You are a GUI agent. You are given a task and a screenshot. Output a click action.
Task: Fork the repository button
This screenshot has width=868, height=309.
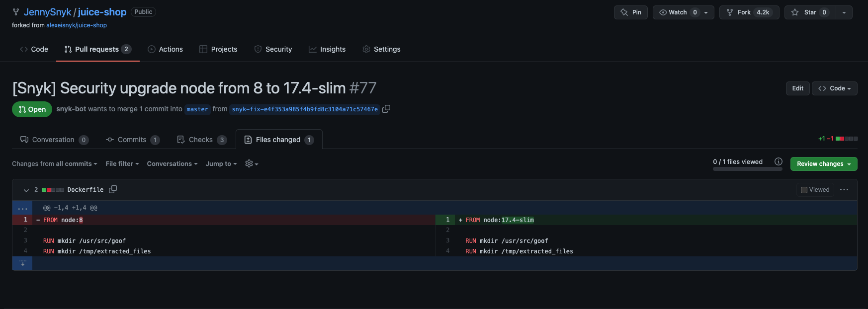[749, 12]
